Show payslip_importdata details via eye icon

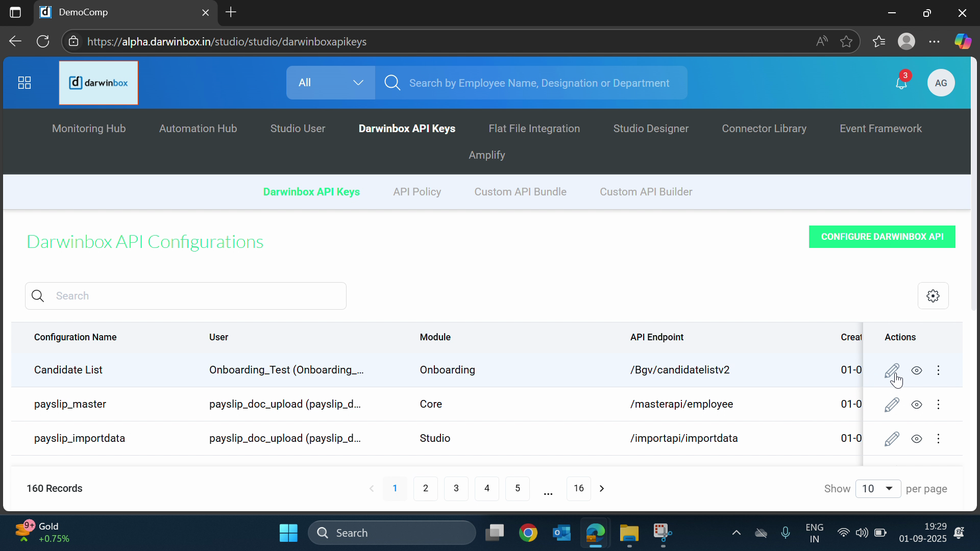[x=916, y=439]
